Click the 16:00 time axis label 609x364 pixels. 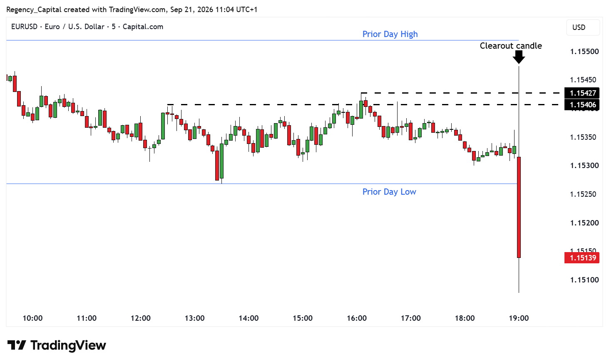pos(357,318)
